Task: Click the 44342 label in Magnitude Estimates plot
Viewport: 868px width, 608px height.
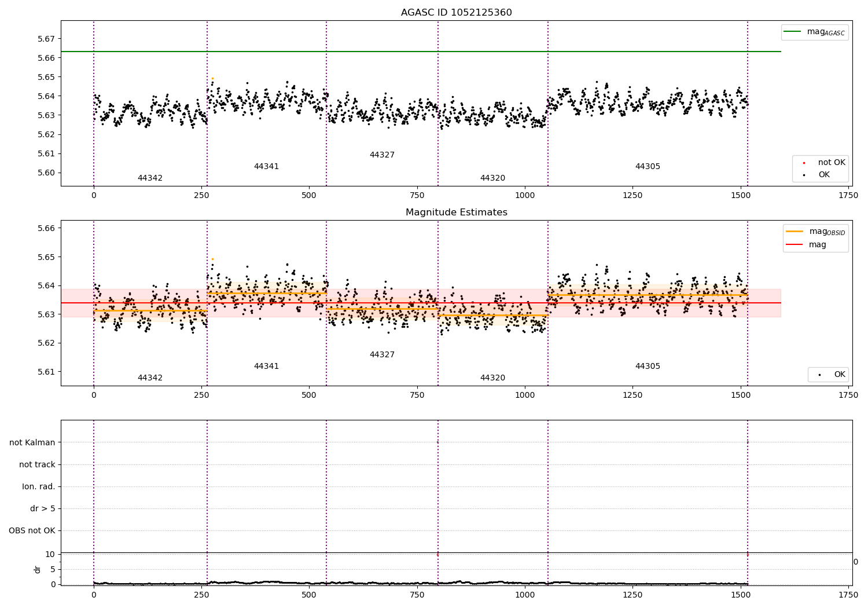Action: pyautogui.click(x=150, y=378)
